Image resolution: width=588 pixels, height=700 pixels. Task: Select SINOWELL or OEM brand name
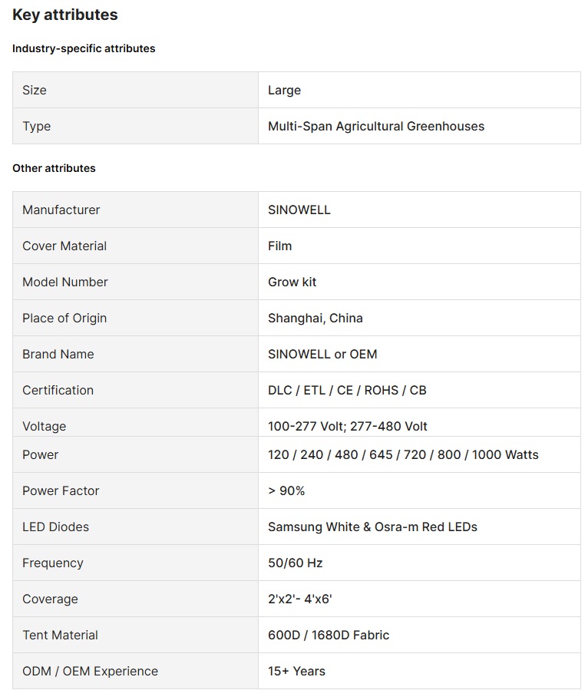(322, 354)
